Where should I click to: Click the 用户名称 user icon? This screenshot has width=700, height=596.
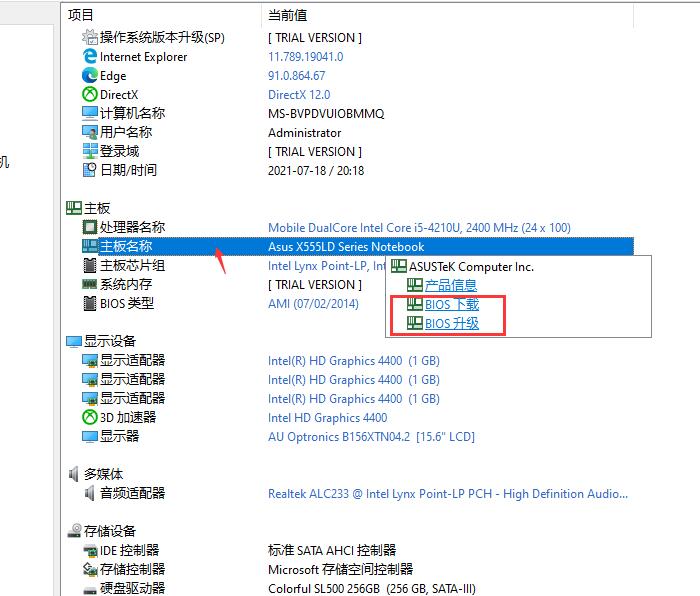90,132
